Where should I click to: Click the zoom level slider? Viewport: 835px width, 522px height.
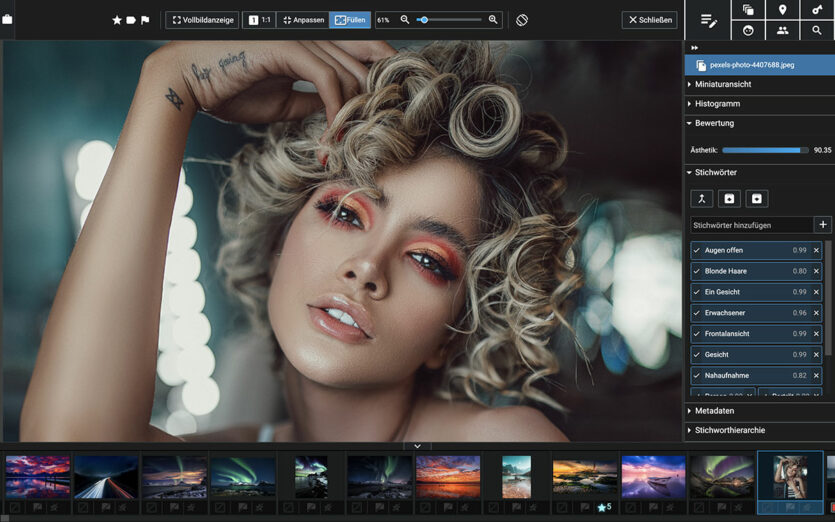(x=450, y=20)
